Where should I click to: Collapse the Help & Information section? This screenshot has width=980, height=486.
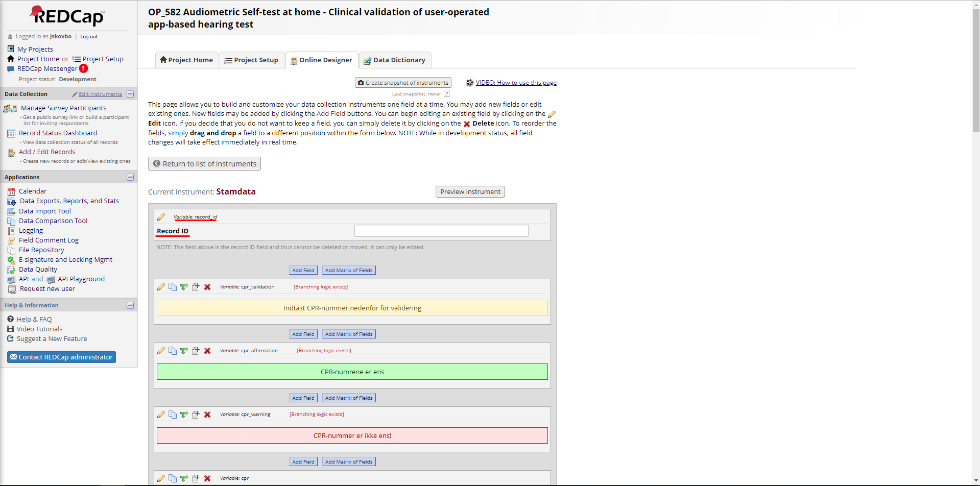(x=130, y=305)
